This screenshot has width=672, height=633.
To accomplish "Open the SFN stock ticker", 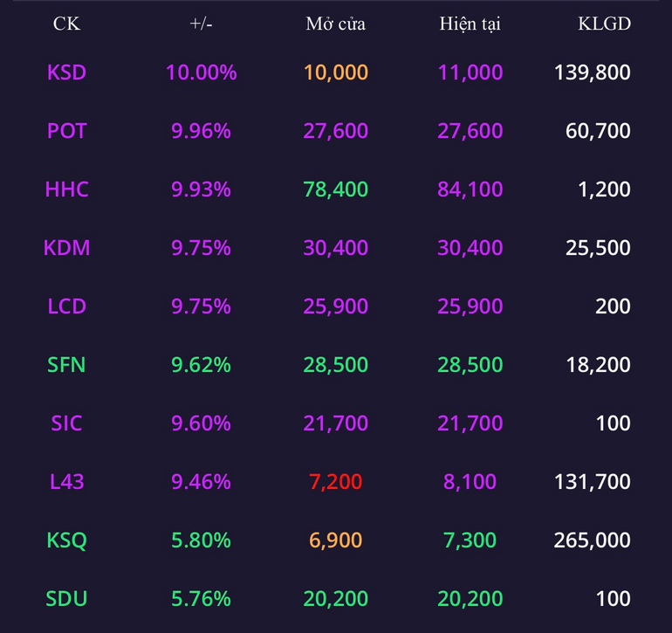I will [x=66, y=365].
